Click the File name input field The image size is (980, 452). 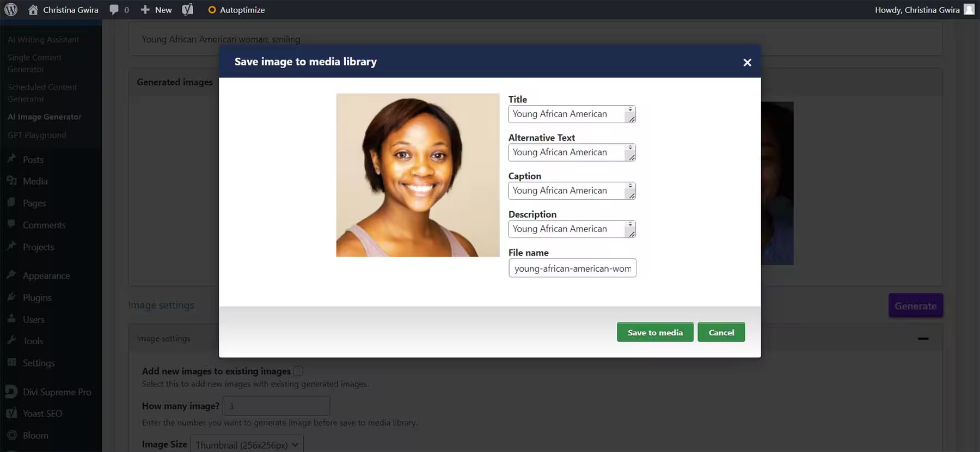[572, 268]
